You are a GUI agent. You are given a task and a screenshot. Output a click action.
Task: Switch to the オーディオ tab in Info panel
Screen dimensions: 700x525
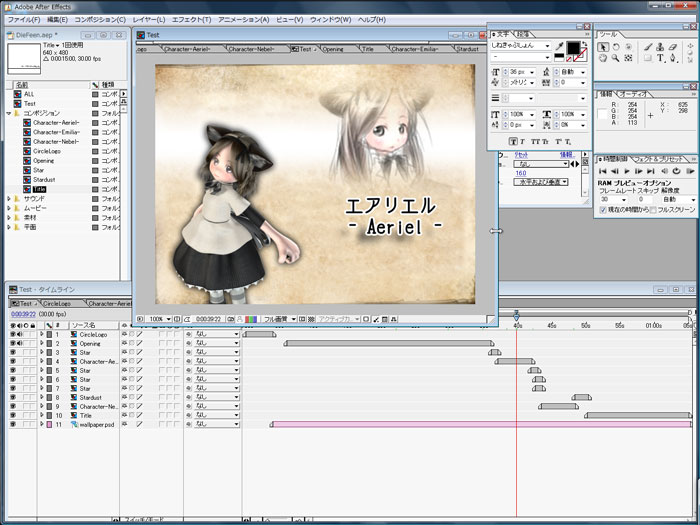[x=633, y=94]
